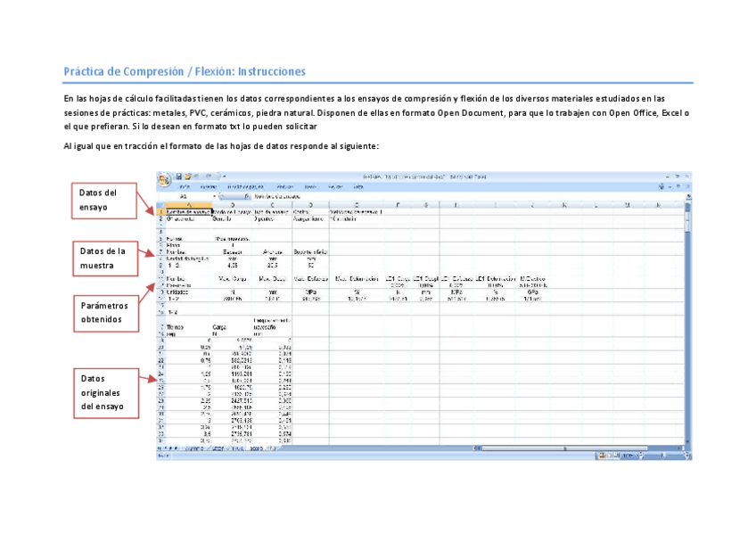Click the Redo arrow in quick access toolbar
Screen dimensions: 756x534
pyautogui.click(x=210, y=177)
